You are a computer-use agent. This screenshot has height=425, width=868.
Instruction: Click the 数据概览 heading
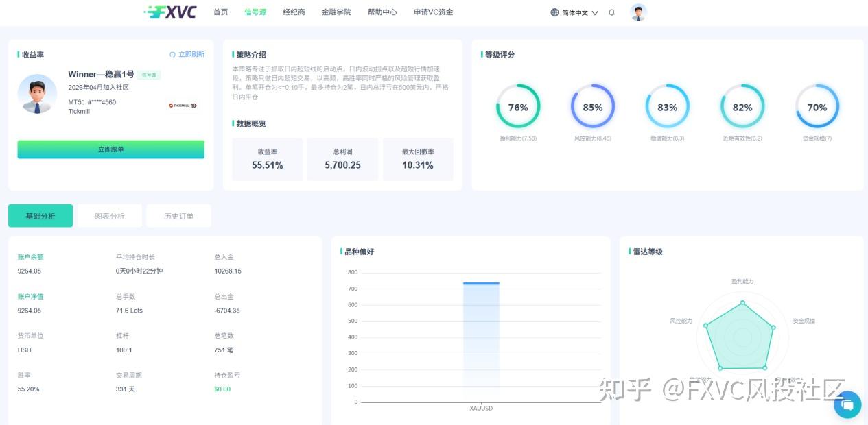pos(251,124)
